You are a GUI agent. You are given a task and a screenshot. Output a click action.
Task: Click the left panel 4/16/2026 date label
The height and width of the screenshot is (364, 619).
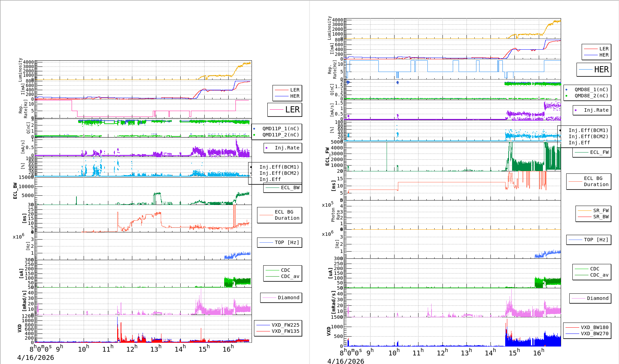pos(36,357)
